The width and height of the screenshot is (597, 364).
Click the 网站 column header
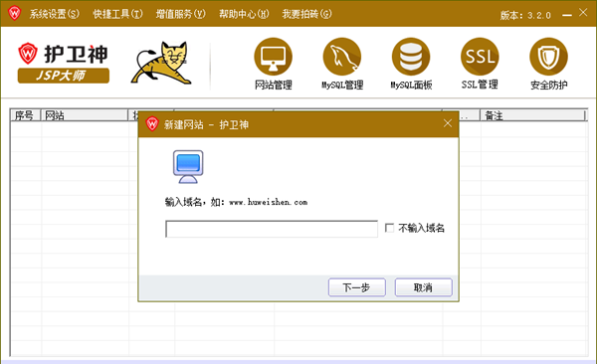pos(85,115)
